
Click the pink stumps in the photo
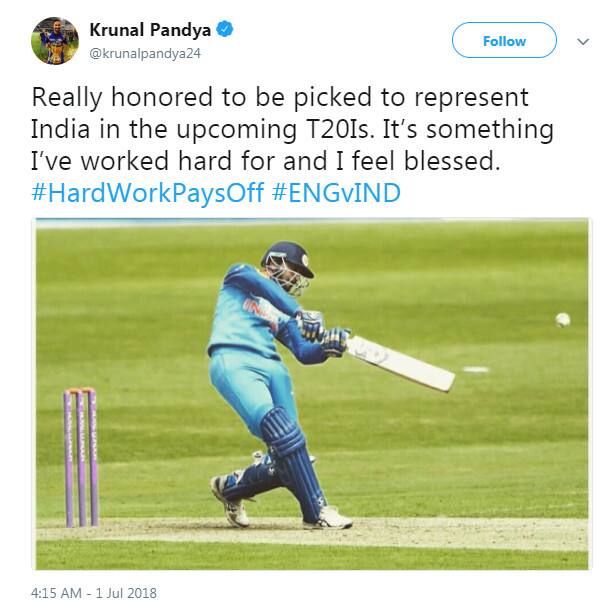pos(80,457)
